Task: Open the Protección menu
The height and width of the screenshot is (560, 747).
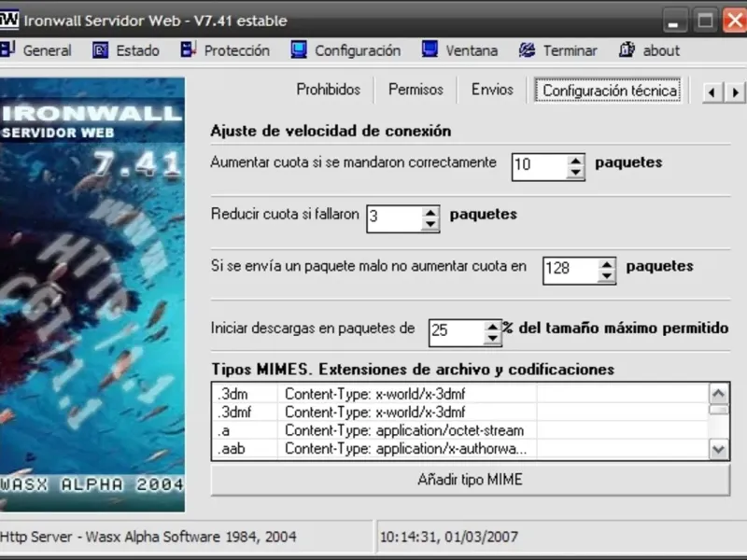Action: click(237, 50)
